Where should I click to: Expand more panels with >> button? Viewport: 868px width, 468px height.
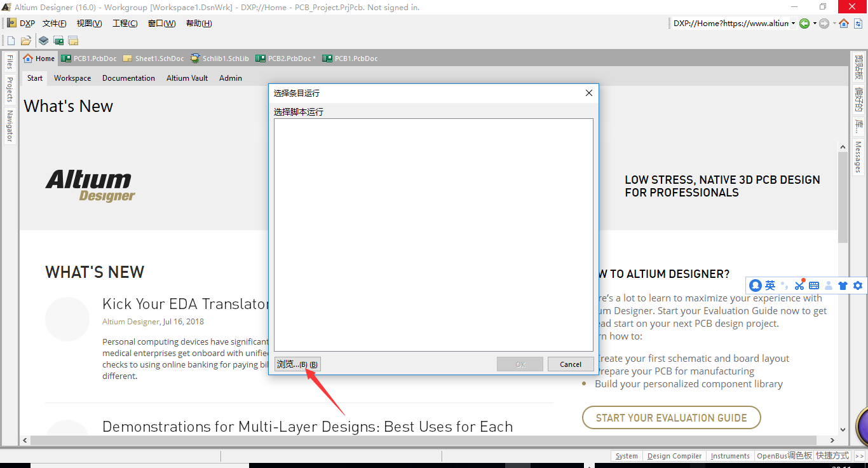[x=859, y=456]
